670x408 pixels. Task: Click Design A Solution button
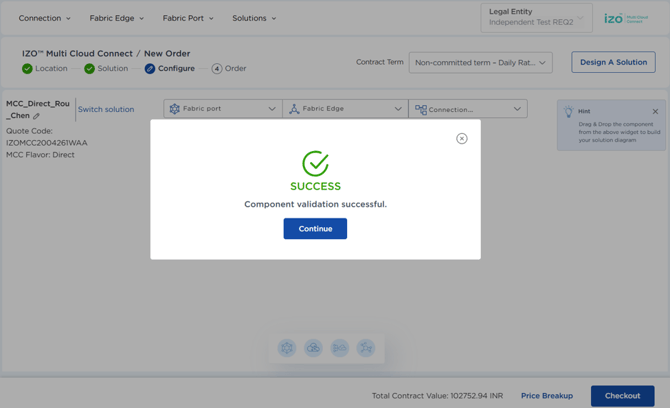coord(613,62)
